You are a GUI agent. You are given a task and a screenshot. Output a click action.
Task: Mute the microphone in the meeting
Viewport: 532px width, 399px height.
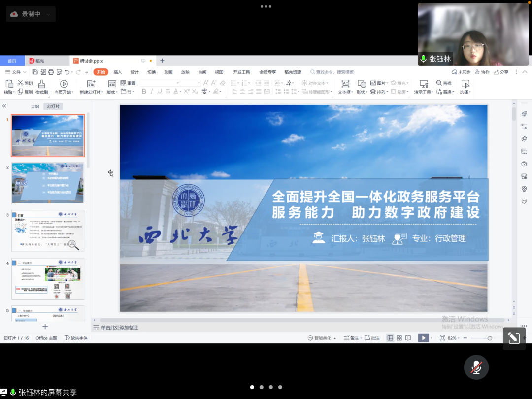[476, 367]
